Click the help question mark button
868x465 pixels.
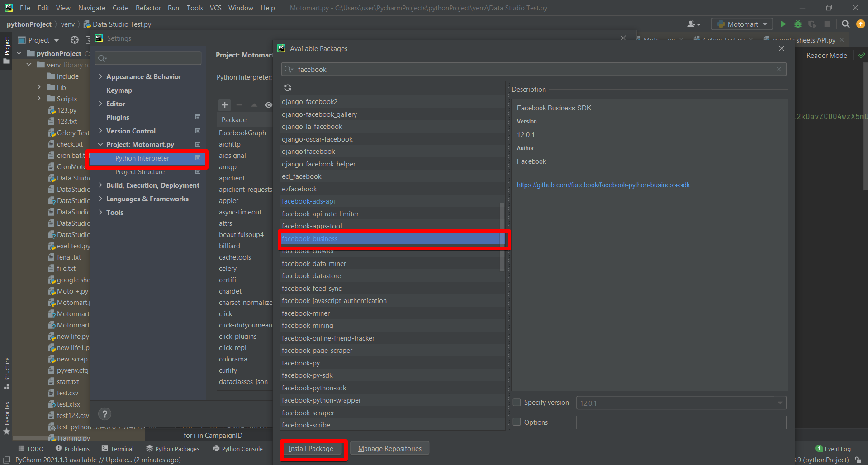click(x=105, y=414)
